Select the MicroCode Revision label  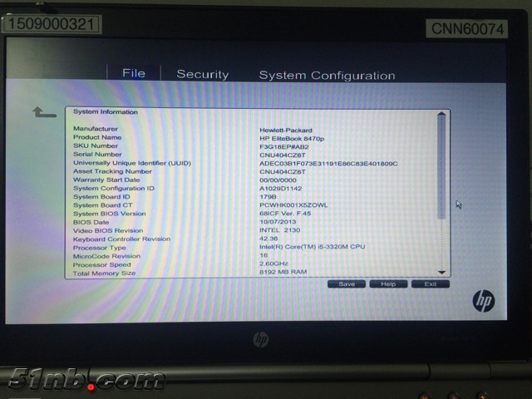[106, 256]
